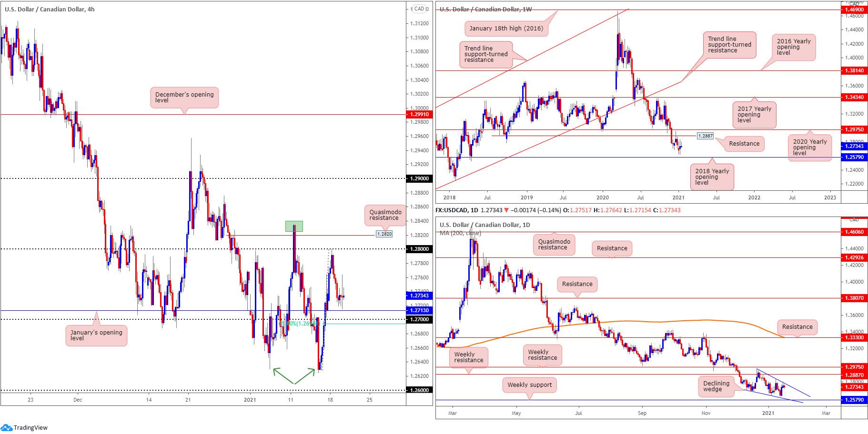Click the black 1.27000 price label
The height and width of the screenshot is (434, 868).
[419, 319]
